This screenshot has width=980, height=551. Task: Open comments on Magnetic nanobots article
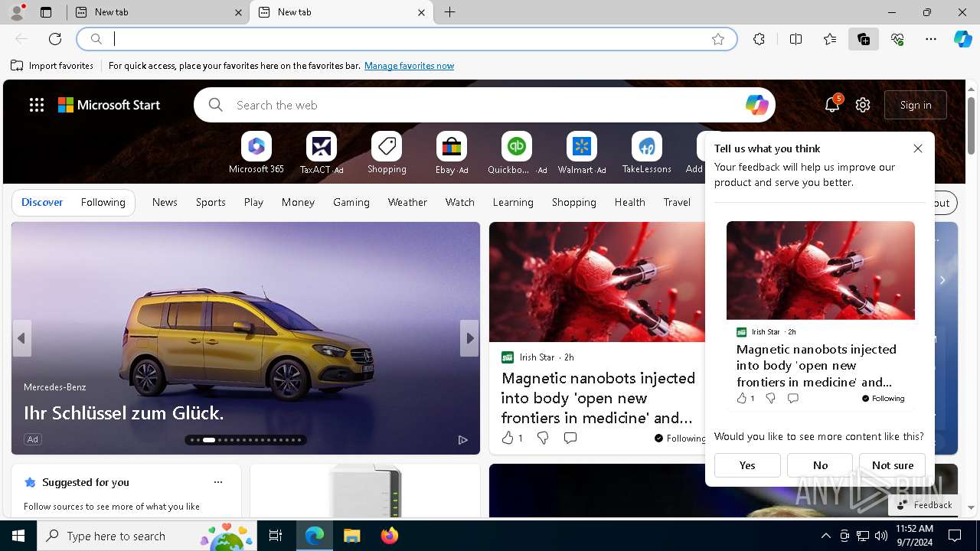click(x=570, y=438)
